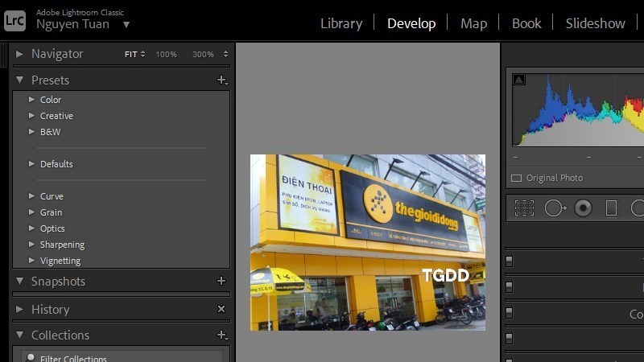Open the Book module
644x362 pixels.
pos(526,23)
